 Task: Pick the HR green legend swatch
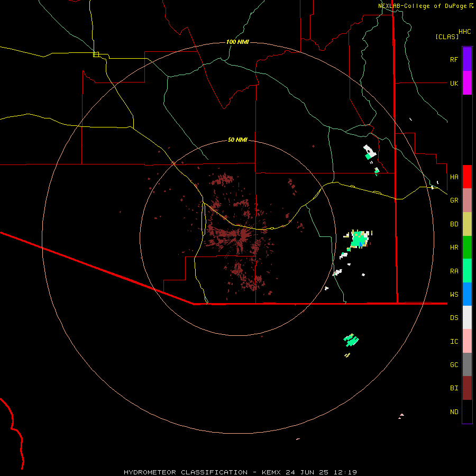pyautogui.click(x=467, y=248)
